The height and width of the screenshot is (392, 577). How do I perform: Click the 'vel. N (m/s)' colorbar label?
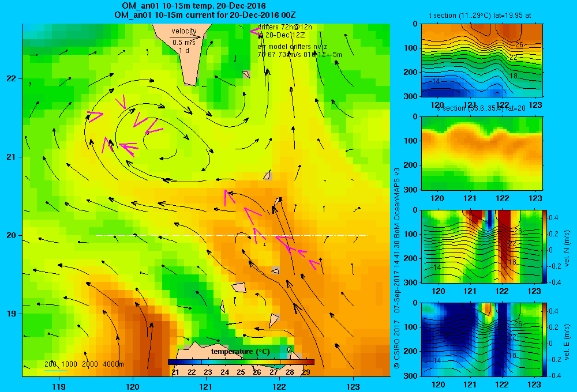[x=567, y=248]
